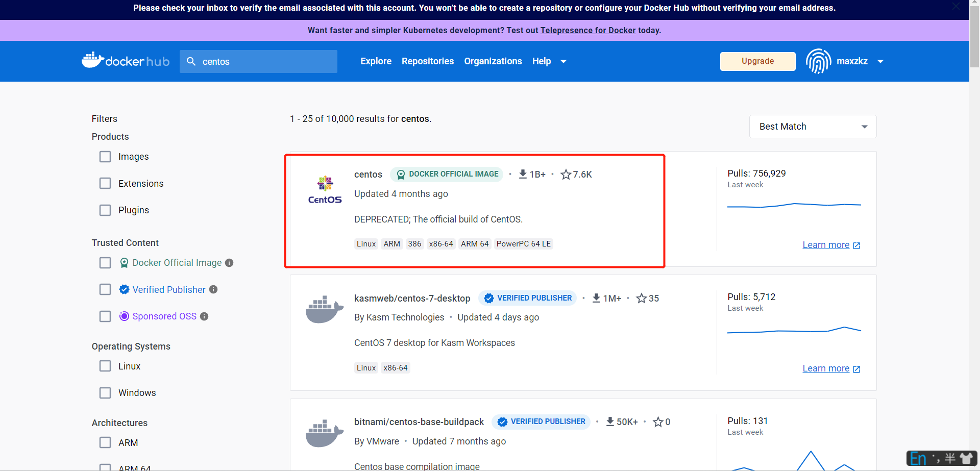
Task: Click the download icon beside 1M+
Action: 596,298
